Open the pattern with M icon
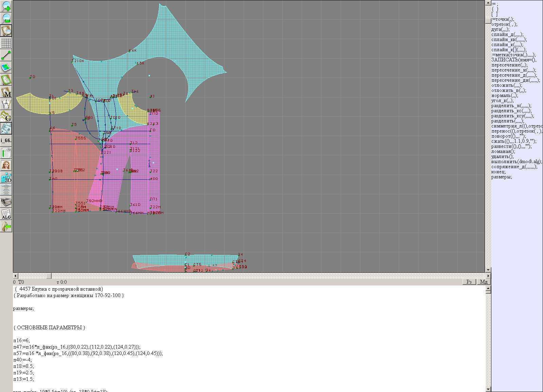The width and height of the screenshot is (543, 392). coord(6,92)
